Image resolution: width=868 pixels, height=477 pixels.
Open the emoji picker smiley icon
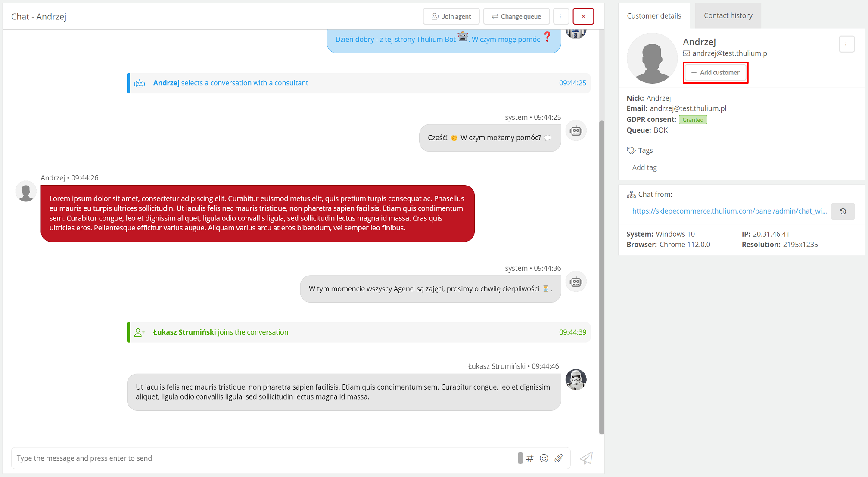point(544,458)
